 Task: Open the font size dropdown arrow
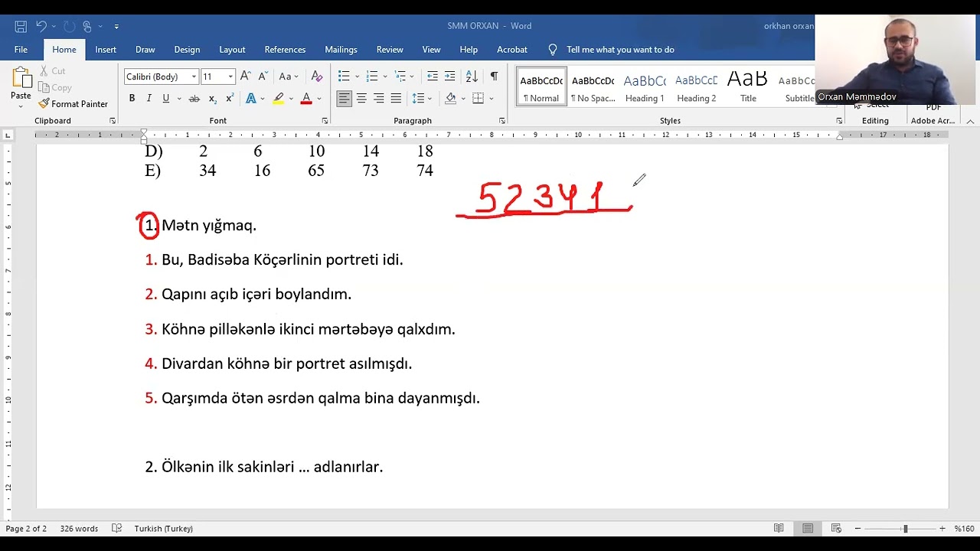coord(230,77)
